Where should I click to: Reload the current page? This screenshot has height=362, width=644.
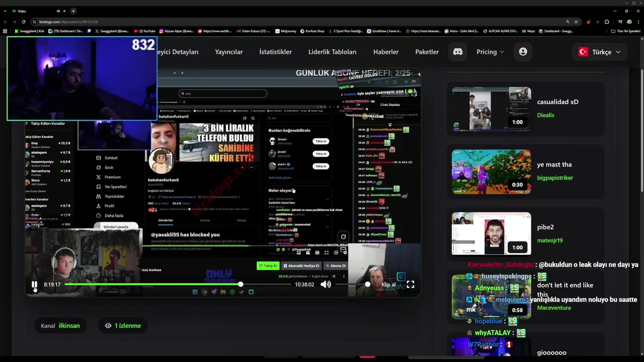click(x=24, y=22)
